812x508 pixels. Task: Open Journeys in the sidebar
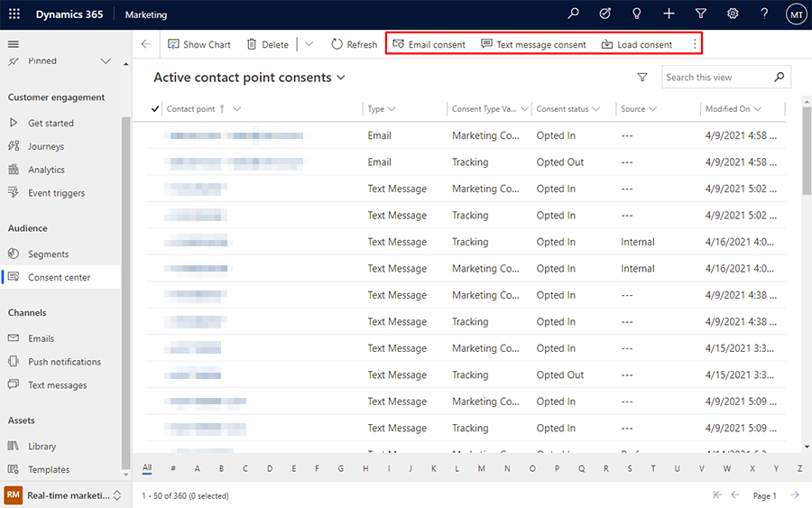pyautogui.click(x=46, y=146)
